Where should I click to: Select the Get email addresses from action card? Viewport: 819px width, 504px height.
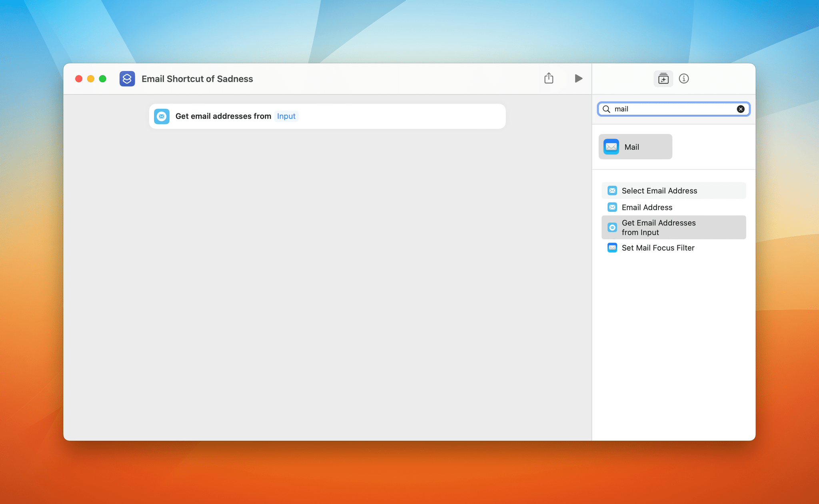click(327, 116)
